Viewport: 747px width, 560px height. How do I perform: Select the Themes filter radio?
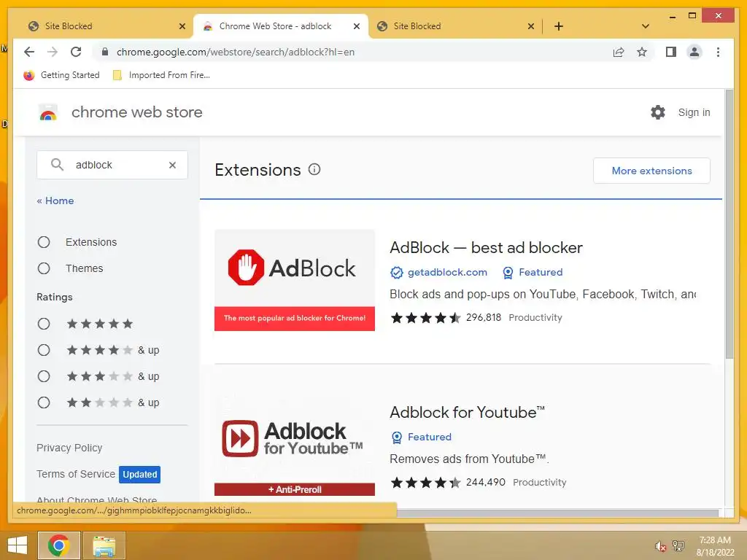pos(44,268)
